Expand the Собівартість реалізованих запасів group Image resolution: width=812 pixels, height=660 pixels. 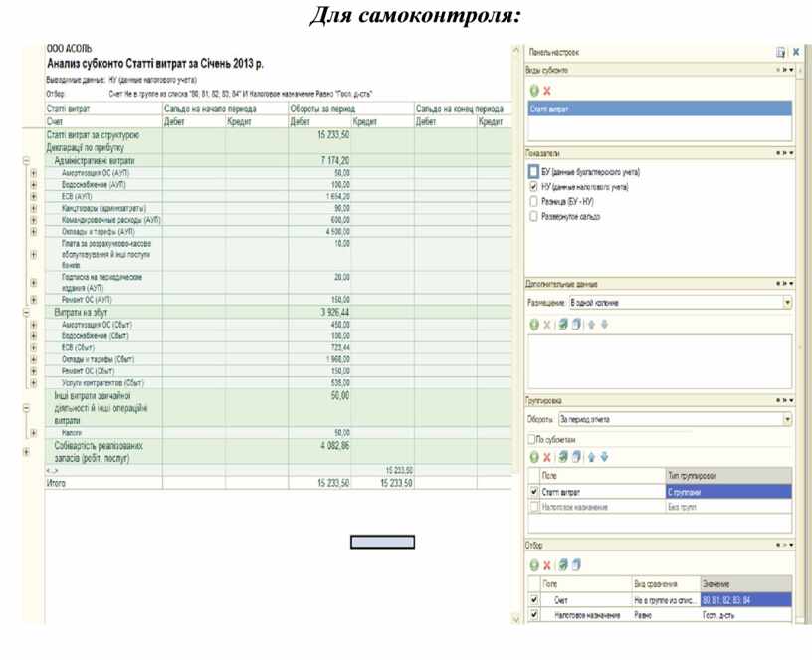(x=26, y=452)
